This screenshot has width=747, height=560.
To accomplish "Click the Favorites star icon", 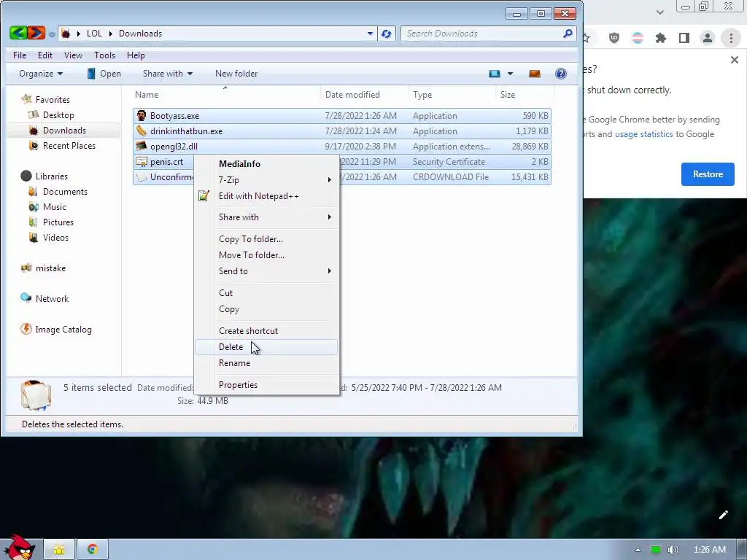I will (x=26, y=99).
